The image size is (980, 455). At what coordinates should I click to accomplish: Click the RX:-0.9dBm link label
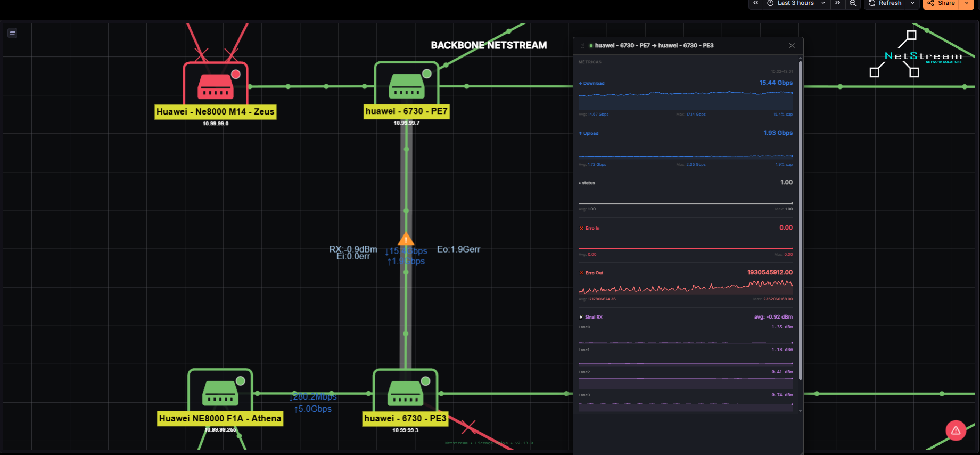pyautogui.click(x=353, y=249)
